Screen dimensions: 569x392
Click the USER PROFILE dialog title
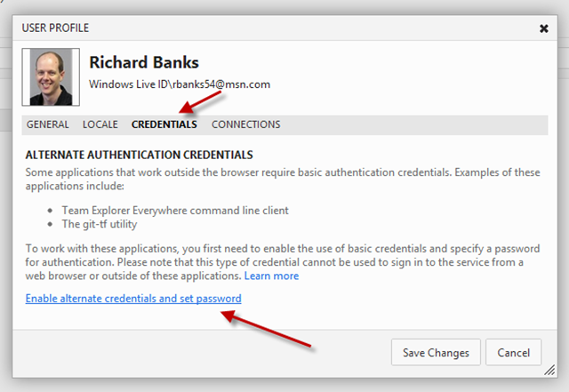[x=55, y=28]
